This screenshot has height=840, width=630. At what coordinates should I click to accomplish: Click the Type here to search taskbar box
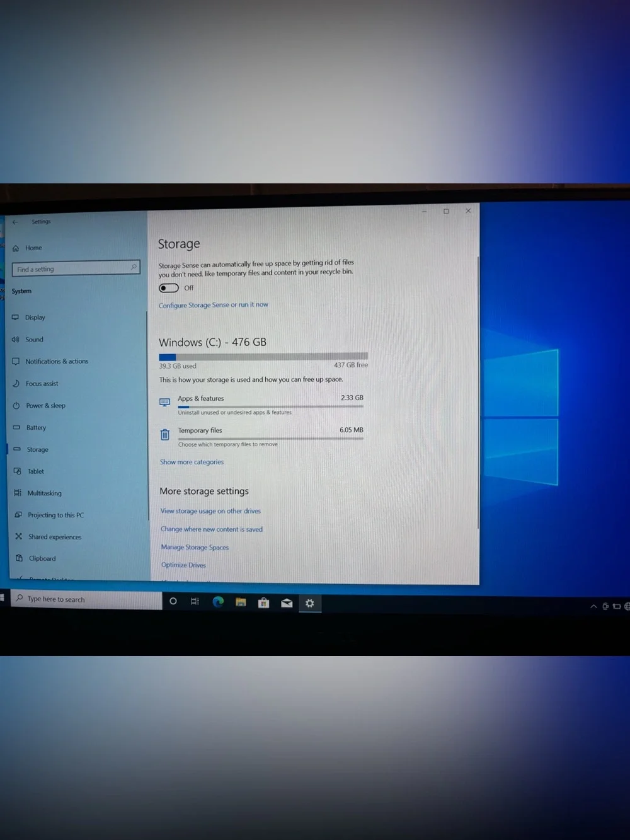point(86,599)
